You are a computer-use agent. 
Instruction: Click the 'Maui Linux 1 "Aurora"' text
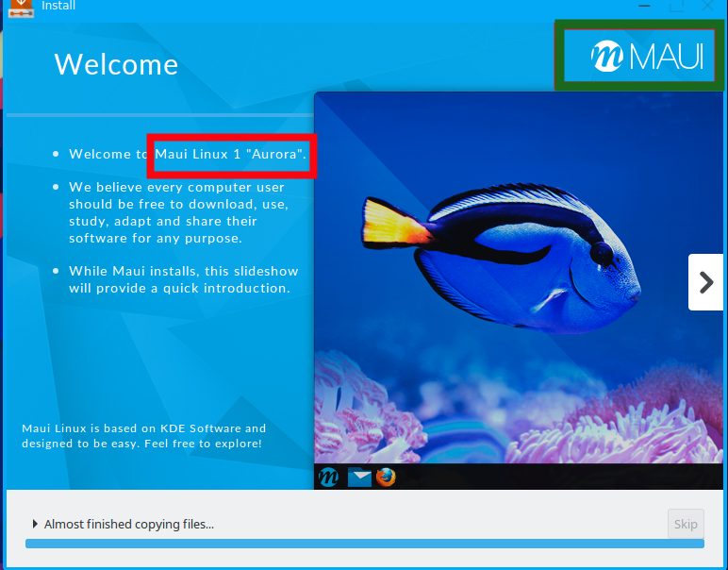[x=230, y=154]
